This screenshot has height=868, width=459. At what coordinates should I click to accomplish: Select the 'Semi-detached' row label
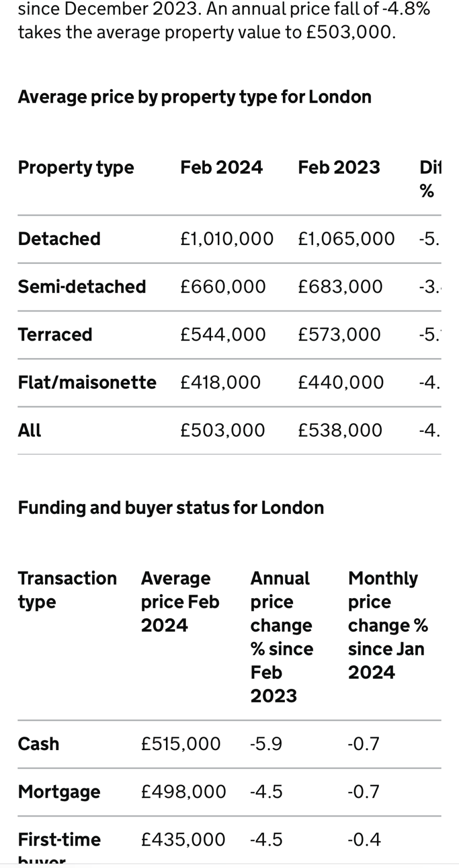(x=82, y=287)
